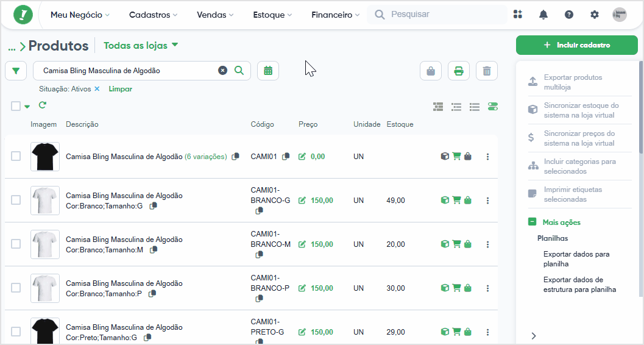The width and height of the screenshot is (644, 345).
Task: Click Exportar dados de estrutura para planilha
Action: pos(579,285)
